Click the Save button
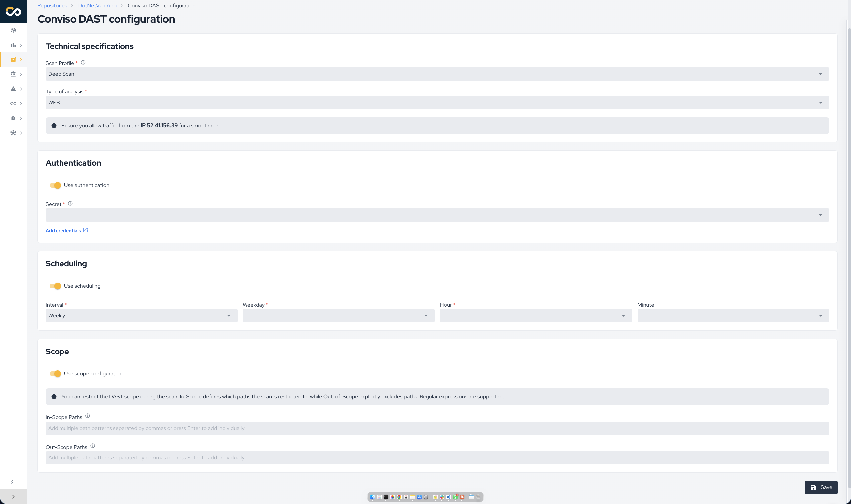The height and width of the screenshot is (504, 851). [821, 487]
